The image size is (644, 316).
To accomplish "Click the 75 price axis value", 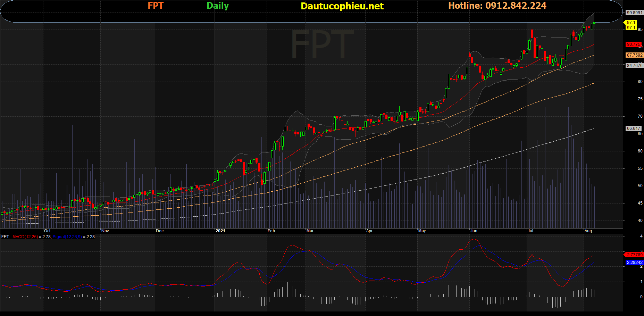I will tap(640, 99).
